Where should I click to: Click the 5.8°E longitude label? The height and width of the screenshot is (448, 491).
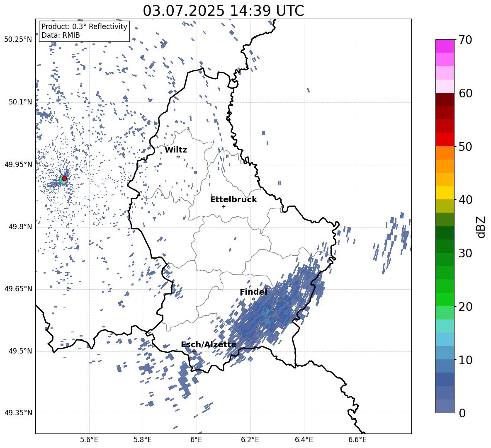tap(143, 440)
